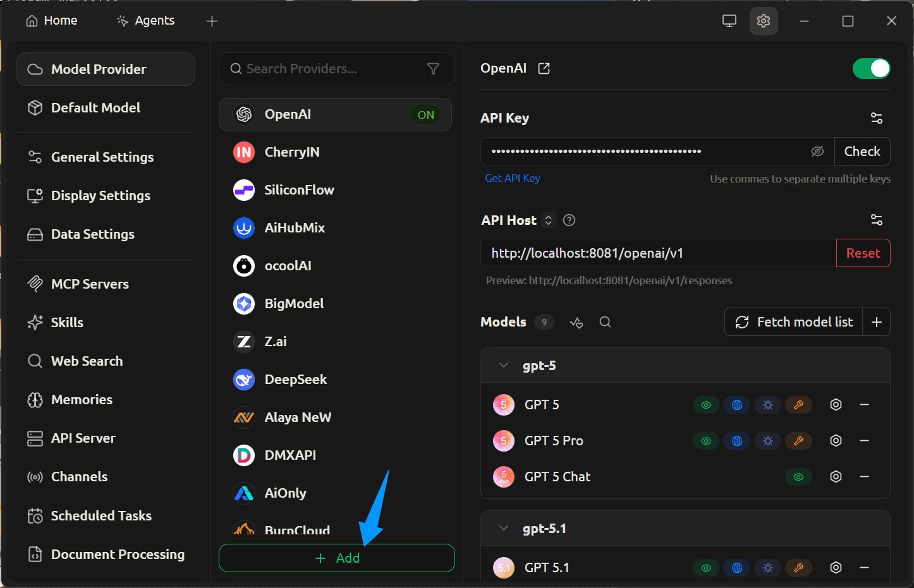
Task: Select the Z.ai provider
Action: pyautogui.click(x=335, y=342)
